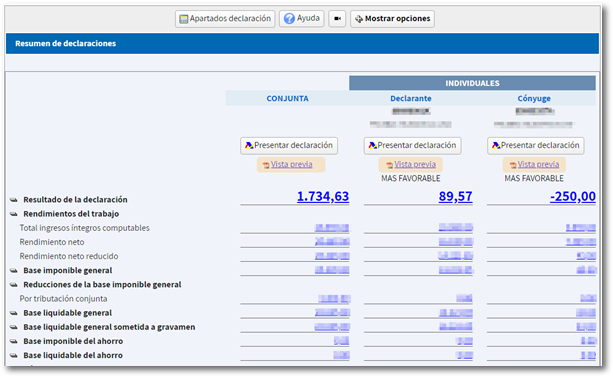The width and height of the screenshot is (613, 377).
Task: Open declarante Total ingresos íntegros value
Action: pyautogui.click(x=456, y=227)
